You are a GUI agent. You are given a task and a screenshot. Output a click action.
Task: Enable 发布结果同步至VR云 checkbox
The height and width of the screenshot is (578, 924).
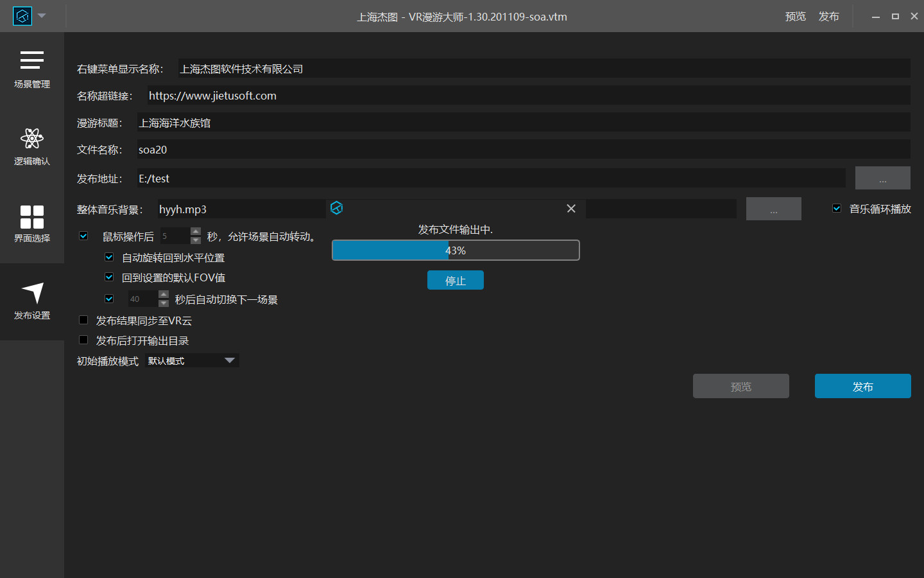(83, 320)
